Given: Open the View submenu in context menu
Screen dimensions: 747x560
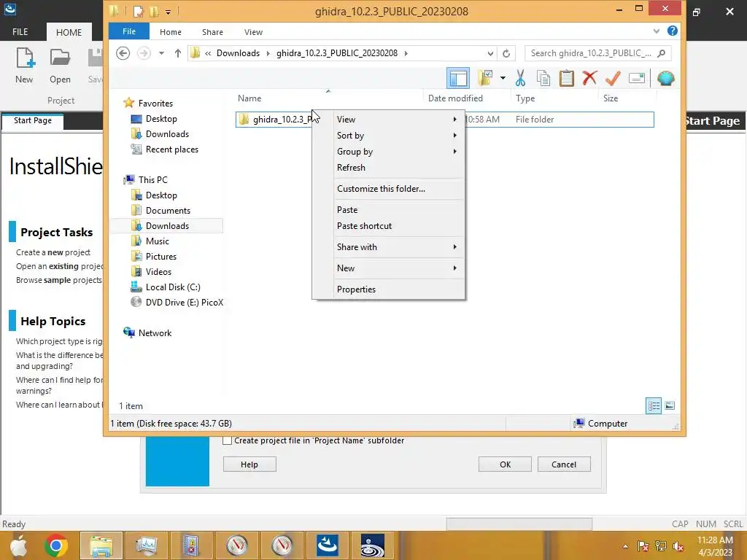Looking at the screenshot, I should point(388,120).
